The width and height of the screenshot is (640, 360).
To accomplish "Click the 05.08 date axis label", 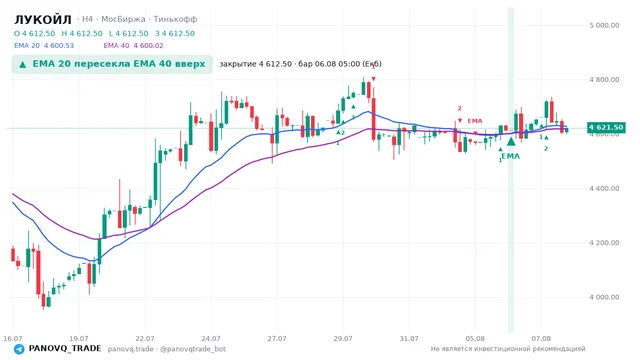I will [x=475, y=338].
